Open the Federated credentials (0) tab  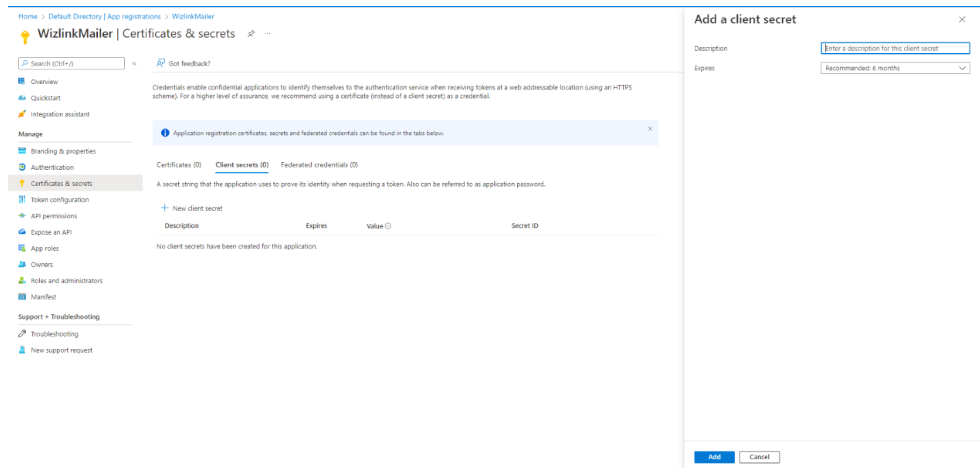(319, 165)
